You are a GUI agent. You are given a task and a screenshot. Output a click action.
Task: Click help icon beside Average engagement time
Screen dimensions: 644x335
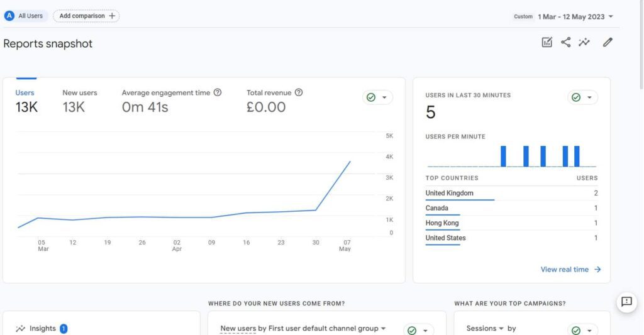coord(218,92)
